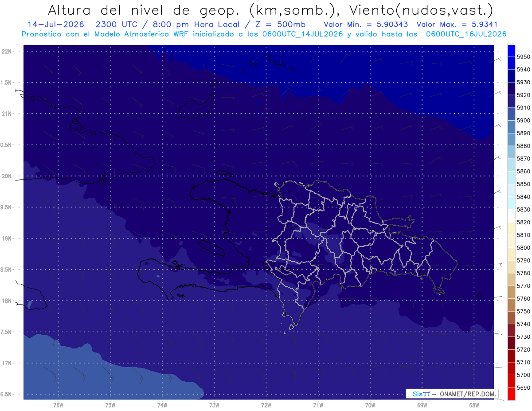Click the valid-until time '0600UTC_16JUL2026'
532x411 pixels.
tap(466, 34)
